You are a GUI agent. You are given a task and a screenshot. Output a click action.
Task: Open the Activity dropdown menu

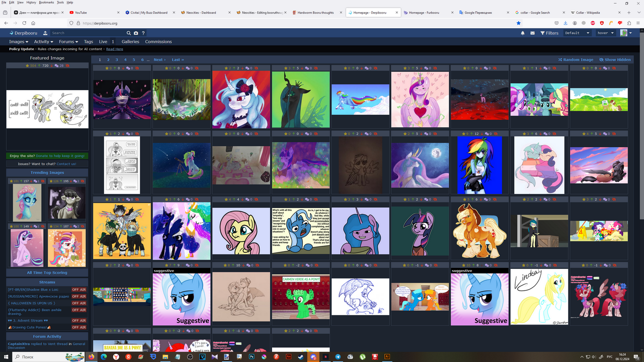coord(43,42)
